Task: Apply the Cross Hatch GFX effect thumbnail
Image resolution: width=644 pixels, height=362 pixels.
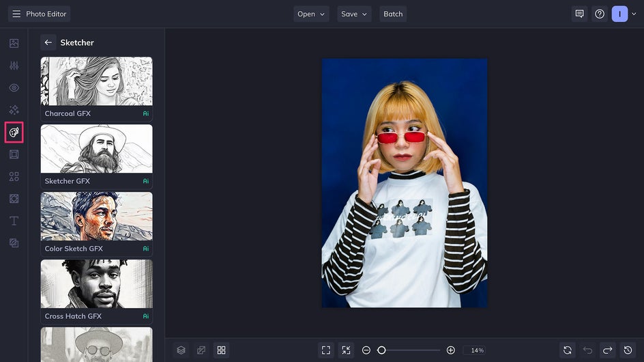Action: pos(96,284)
